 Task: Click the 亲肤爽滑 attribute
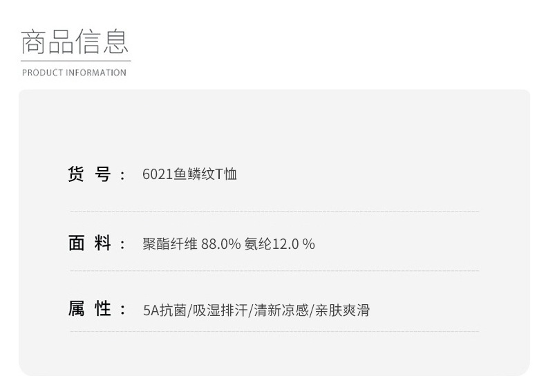pyautogui.click(x=342, y=310)
